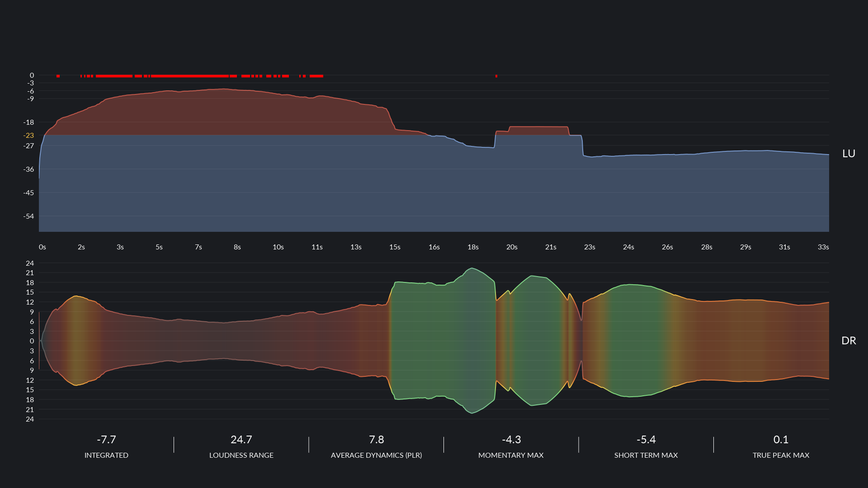This screenshot has width=868, height=488.
Task: Select the LOUDNESS RANGE label
Action: tap(241, 455)
